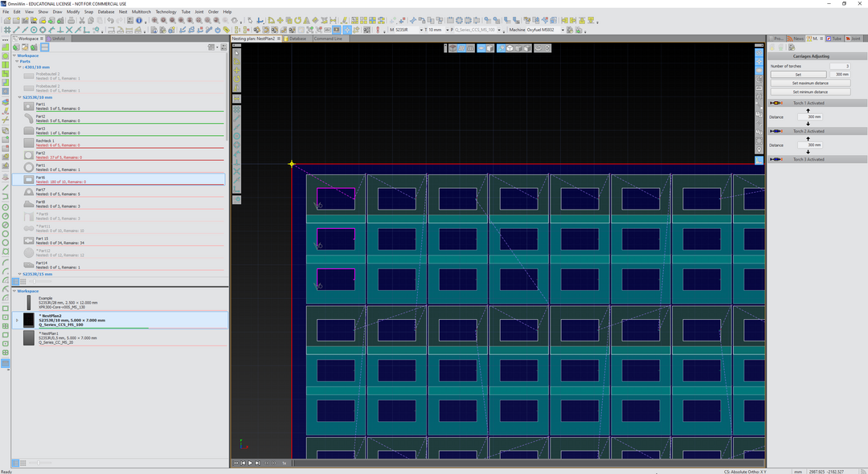The height and width of the screenshot is (474, 868).
Task: Toggle thumbnail grid view at bottom of parts list
Action: pos(23,281)
